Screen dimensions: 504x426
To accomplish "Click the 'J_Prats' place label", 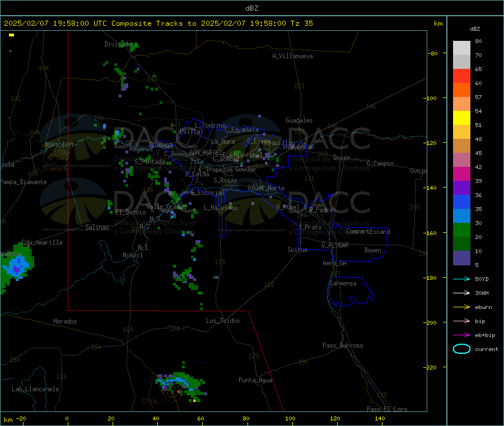I will coord(310,227).
